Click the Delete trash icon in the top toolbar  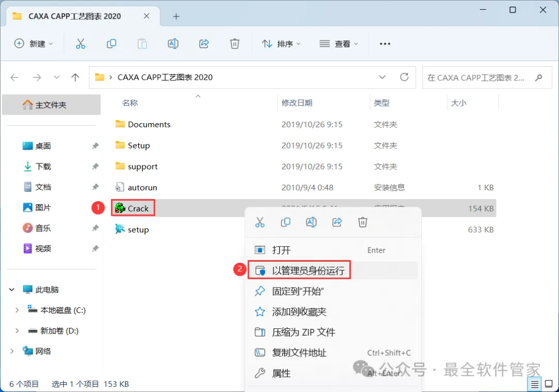pos(234,44)
